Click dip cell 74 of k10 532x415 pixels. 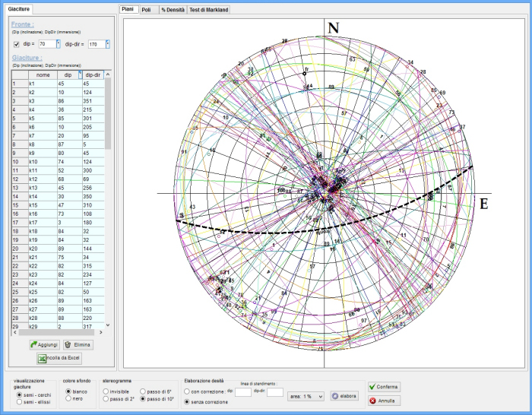coord(70,162)
